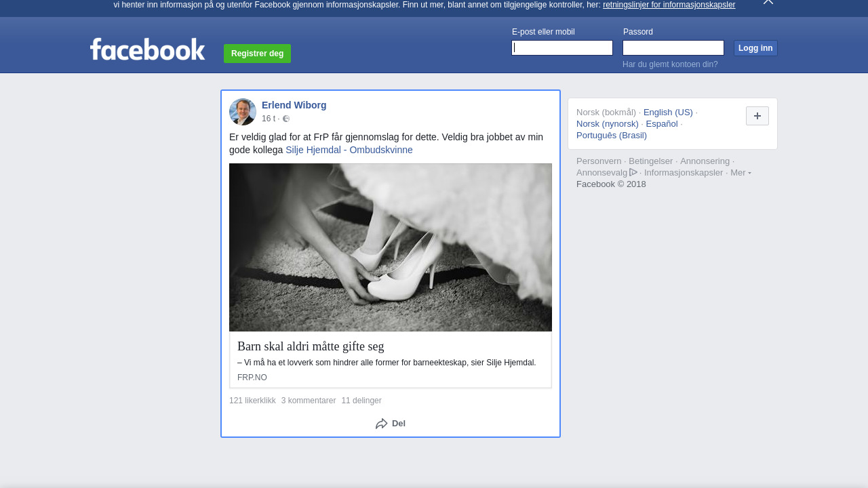Image resolution: width=868 pixels, height=488 pixels.
Task: Click the public globe privacy icon
Action: [x=286, y=119]
